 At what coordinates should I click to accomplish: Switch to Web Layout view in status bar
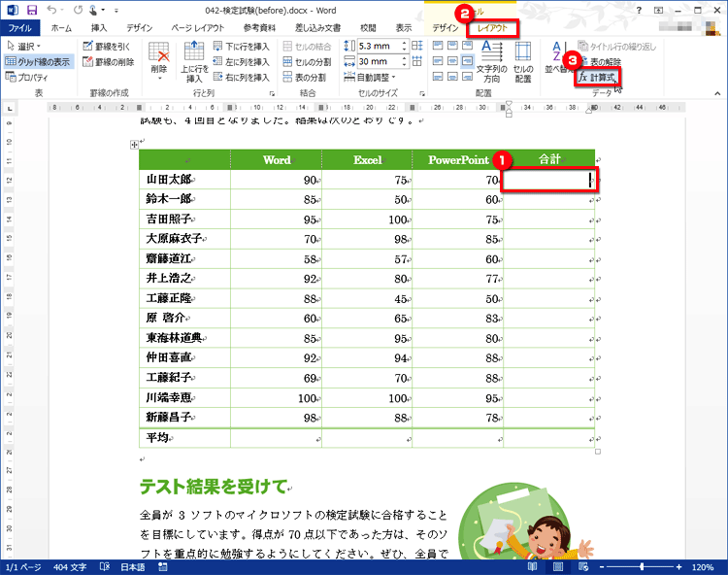(583, 566)
